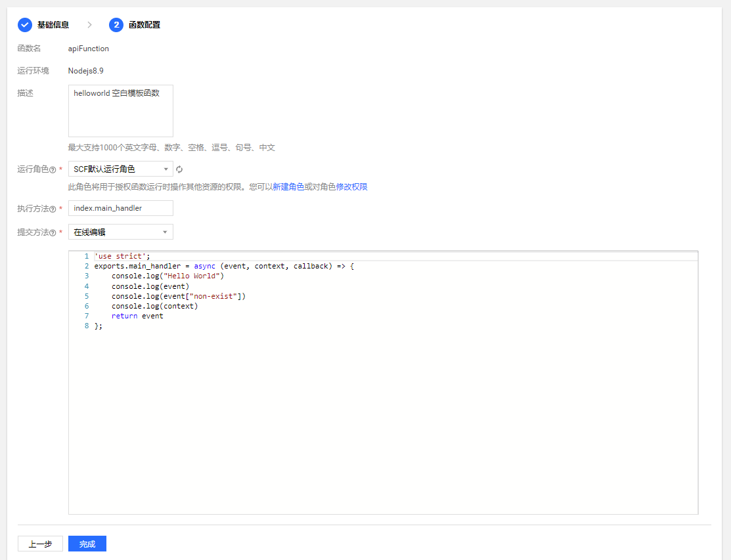
Task: Click line number 5 in gutter
Action: click(x=87, y=296)
